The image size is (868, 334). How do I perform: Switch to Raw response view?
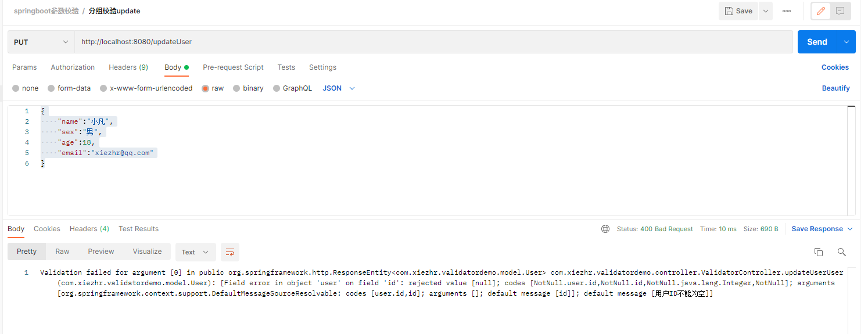point(62,252)
